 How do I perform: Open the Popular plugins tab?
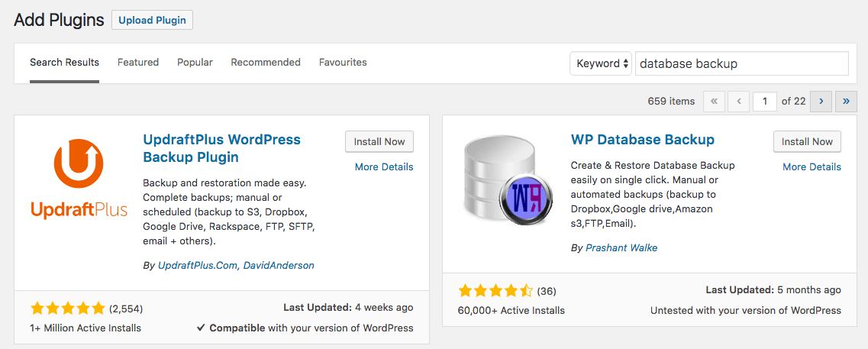coord(195,63)
